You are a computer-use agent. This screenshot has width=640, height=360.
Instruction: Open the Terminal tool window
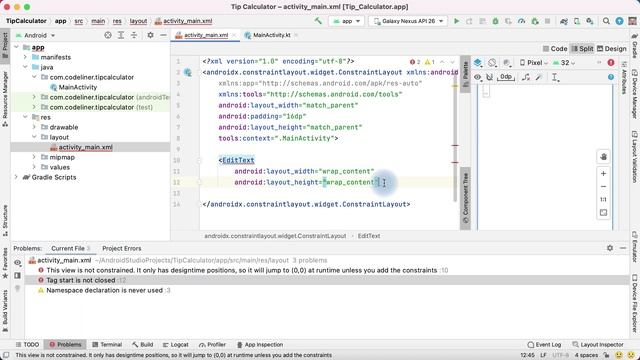click(107, 344)
